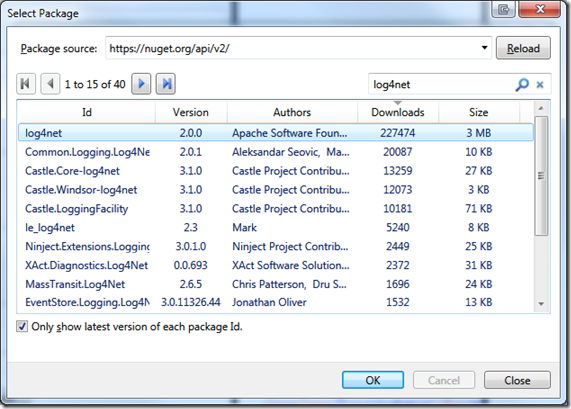The image size is (571, 409).
Task: Sort by the Id column header
Action: (87, 112)
